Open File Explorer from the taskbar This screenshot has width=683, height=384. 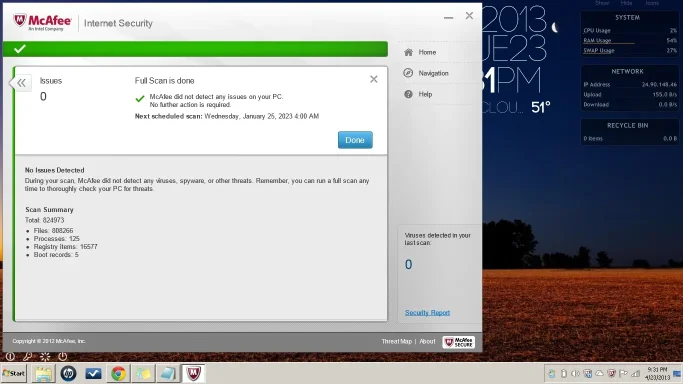(x=44, y=374)
